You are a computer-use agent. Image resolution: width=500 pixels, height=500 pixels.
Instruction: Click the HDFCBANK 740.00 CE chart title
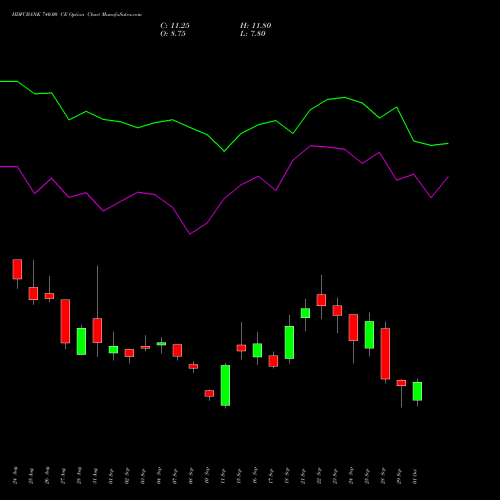pos(77,15)
